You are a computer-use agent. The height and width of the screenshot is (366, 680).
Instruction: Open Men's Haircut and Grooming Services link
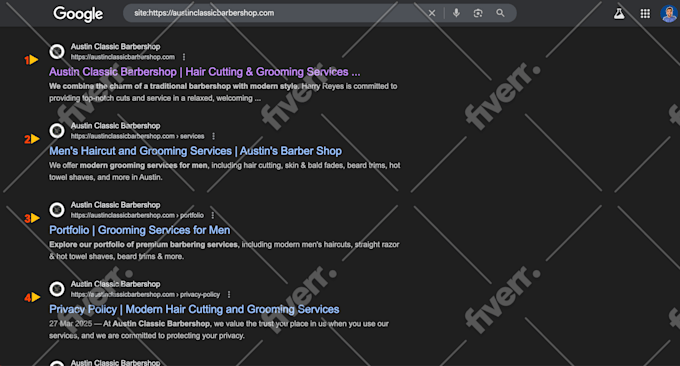tap(196, 151)
